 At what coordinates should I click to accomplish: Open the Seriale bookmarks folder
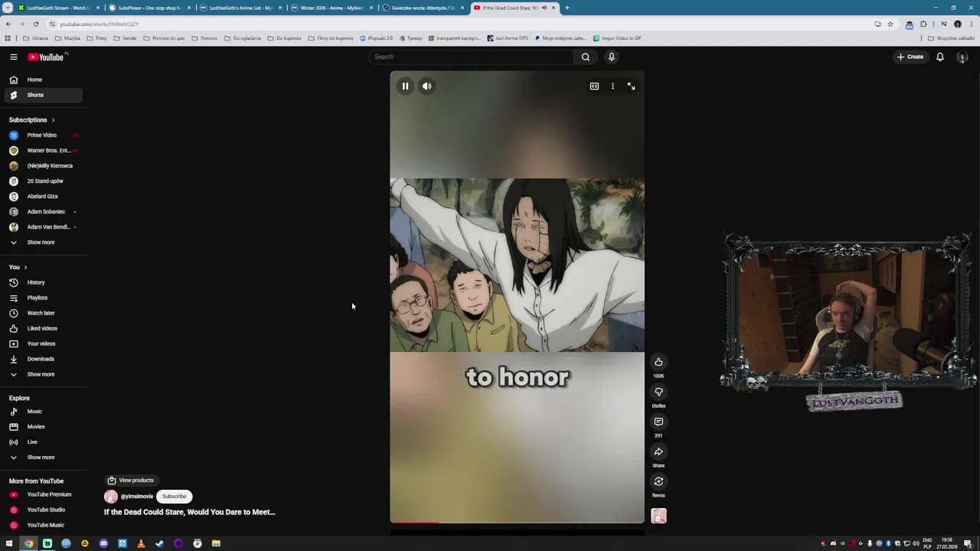[125, 37]
